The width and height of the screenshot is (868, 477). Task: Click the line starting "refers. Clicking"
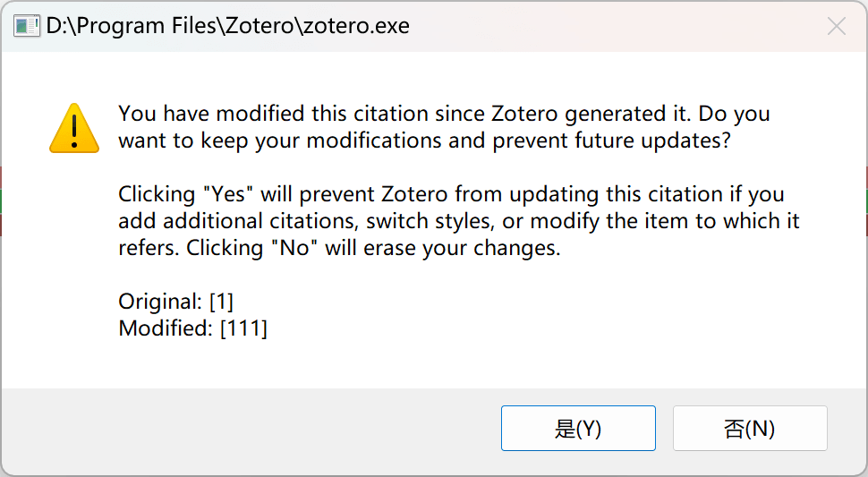click(x=339, y=248)
